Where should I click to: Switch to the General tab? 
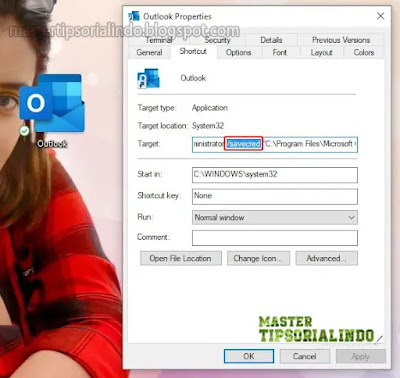click(x=149, y=52)
